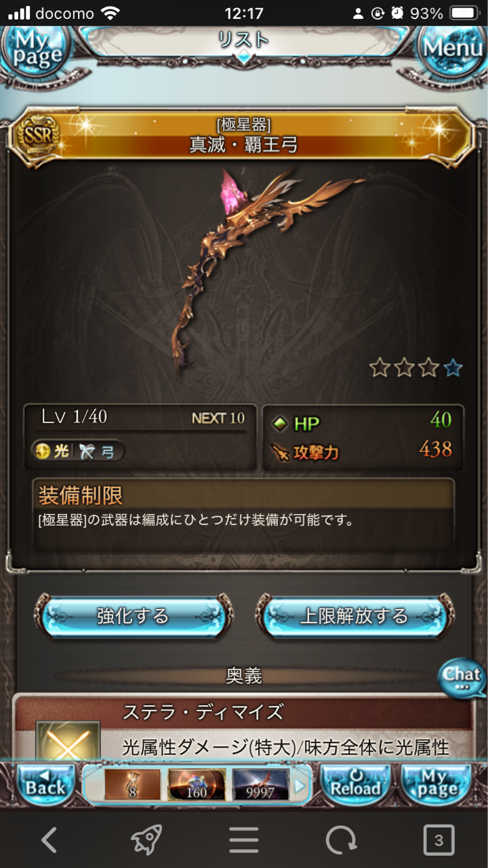Click 強化する to upgrade the weapon

pos(133,616)
